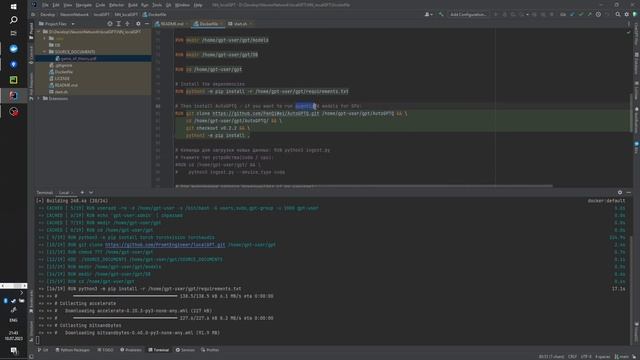The image size is (640, 360).
Task: Select the pdf file under SOURCE_DOCUMENTS
Action: (78, 58)
